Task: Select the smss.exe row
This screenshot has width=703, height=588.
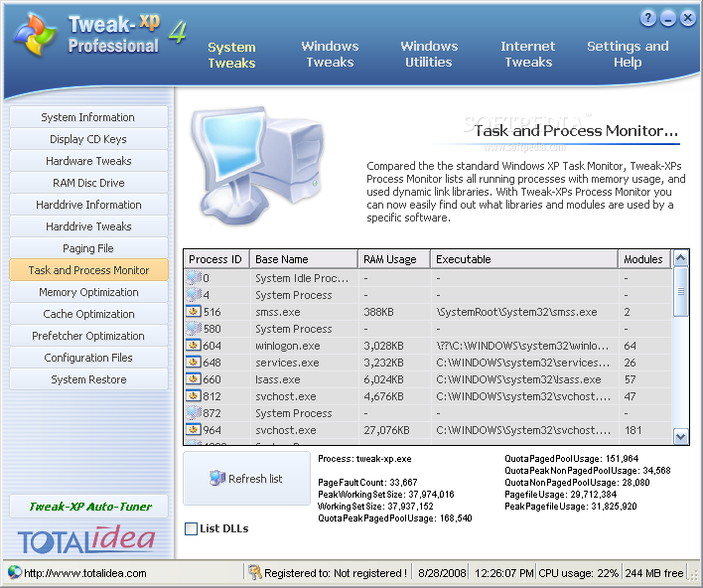Action: click(x=428, y=312)
